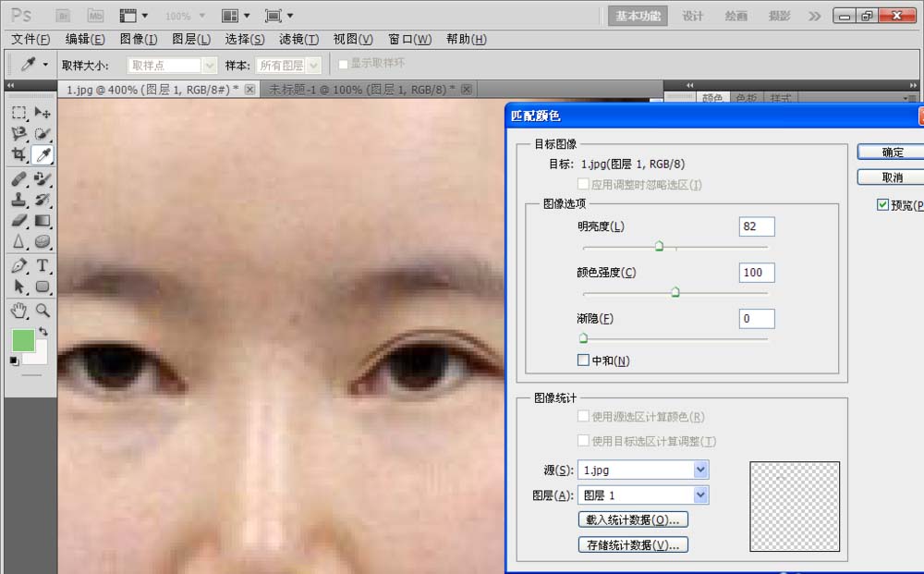Select the Zoom tool
The height and width of the screenshot is (574, 924).
[42, 311]
